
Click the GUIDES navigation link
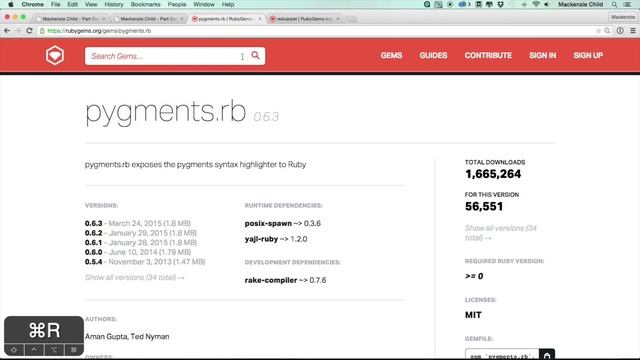click(x=433, y=56)
